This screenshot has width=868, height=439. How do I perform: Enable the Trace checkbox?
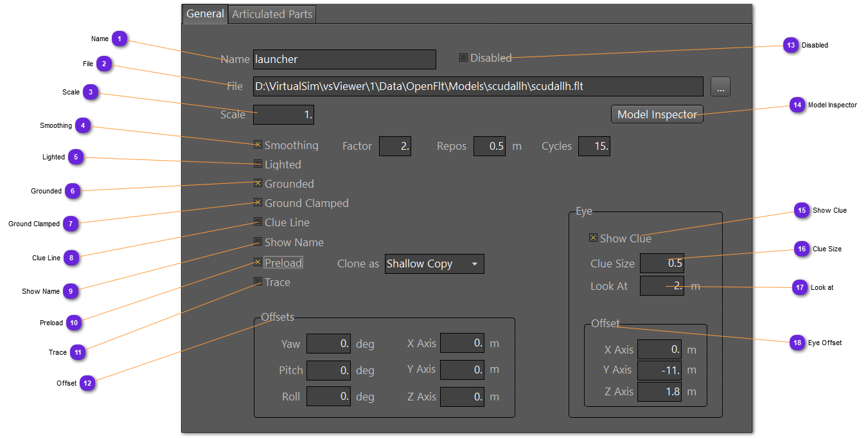tap(258, 282)
